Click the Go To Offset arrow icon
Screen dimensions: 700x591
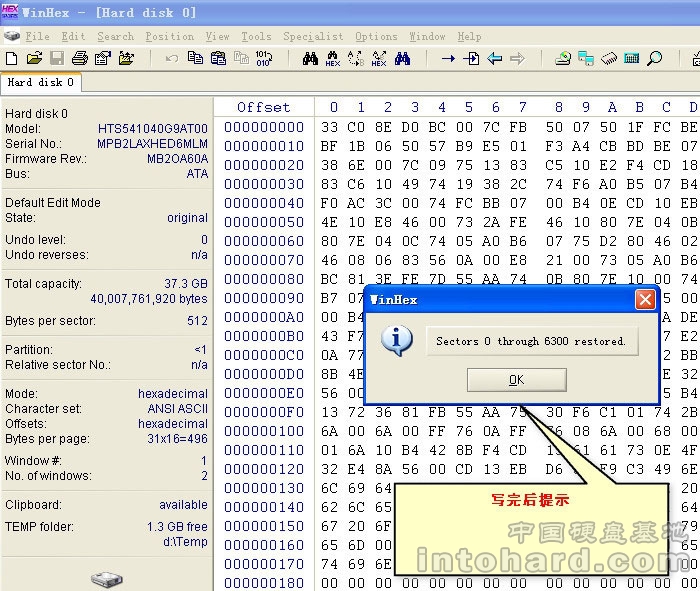click(448, 58)
